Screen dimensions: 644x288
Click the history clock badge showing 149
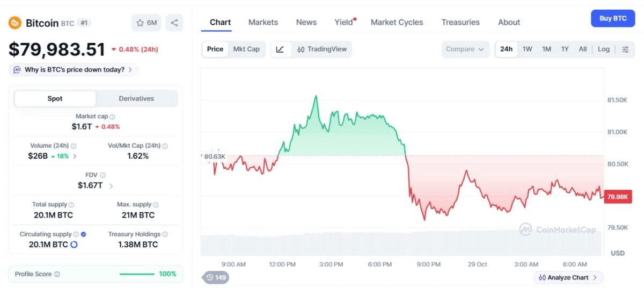(215, 277)
